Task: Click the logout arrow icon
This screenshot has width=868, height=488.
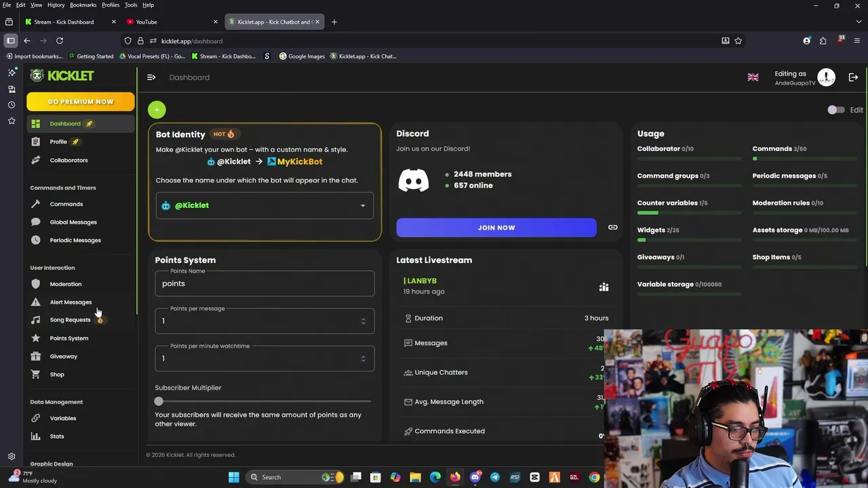Action: (853, 77)
